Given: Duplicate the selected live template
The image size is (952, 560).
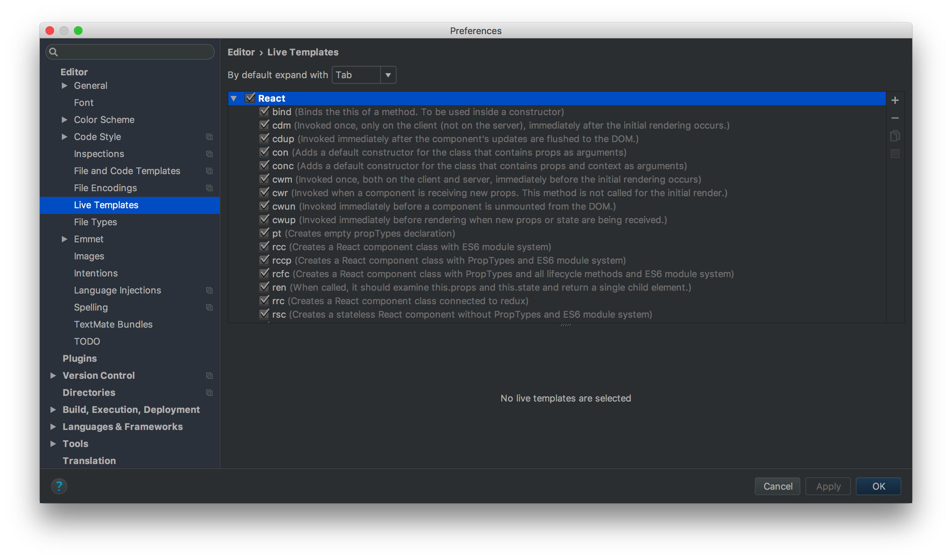Looking at the screenshot, I should (895, 136).
